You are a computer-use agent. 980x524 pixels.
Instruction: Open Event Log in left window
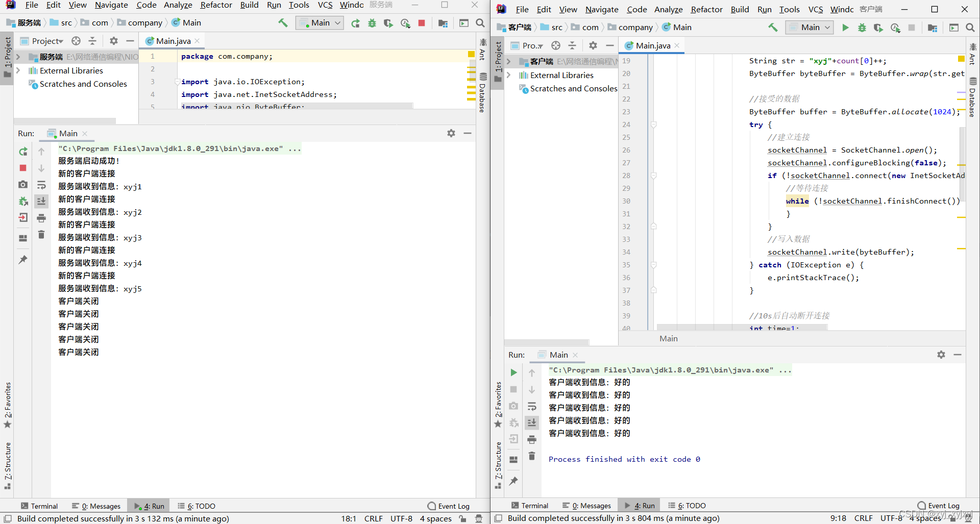(x=449, y=506)
